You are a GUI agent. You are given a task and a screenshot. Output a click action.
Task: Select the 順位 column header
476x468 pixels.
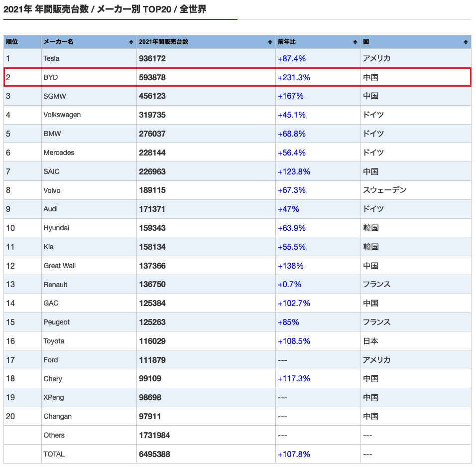[x=12, y=42]
